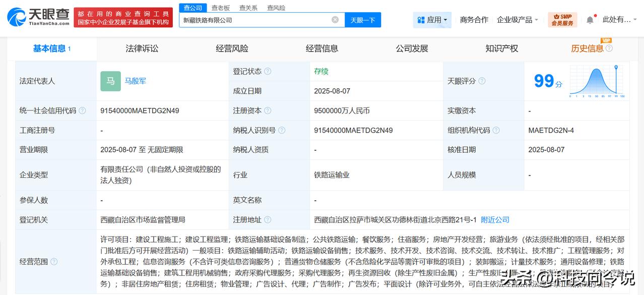Select the 成立日期 value 2025-08-07
644x295 pixels.
point(332,91)
